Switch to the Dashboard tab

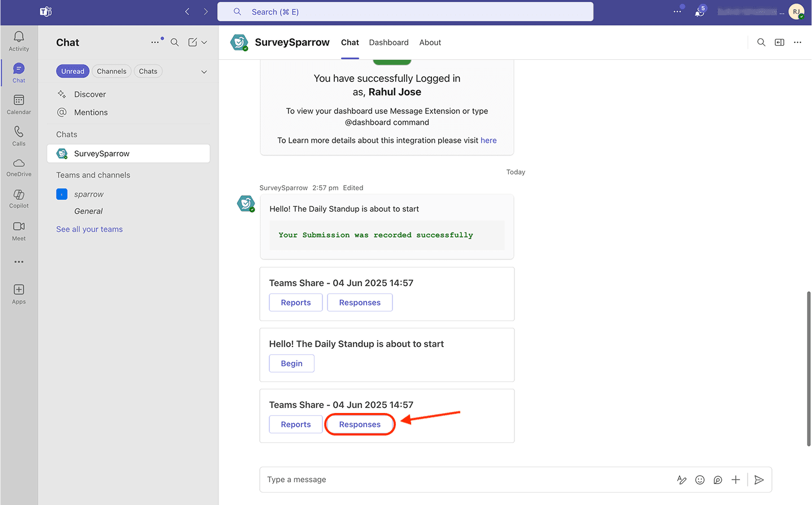coord(388,42)
